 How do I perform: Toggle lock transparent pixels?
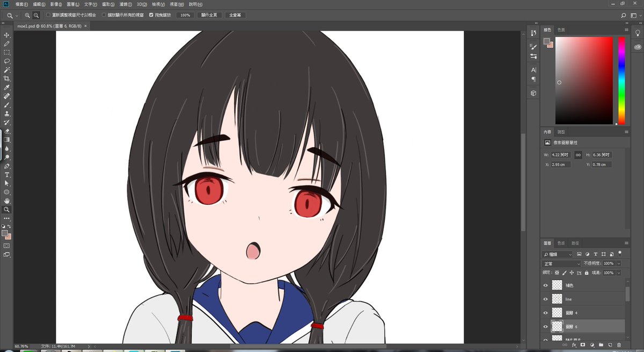[x=557, y=273]
